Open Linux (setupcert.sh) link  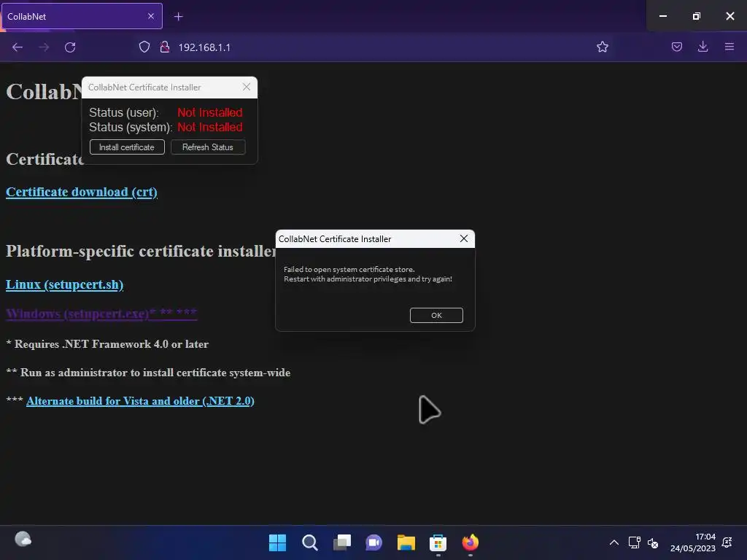(65, 284)
